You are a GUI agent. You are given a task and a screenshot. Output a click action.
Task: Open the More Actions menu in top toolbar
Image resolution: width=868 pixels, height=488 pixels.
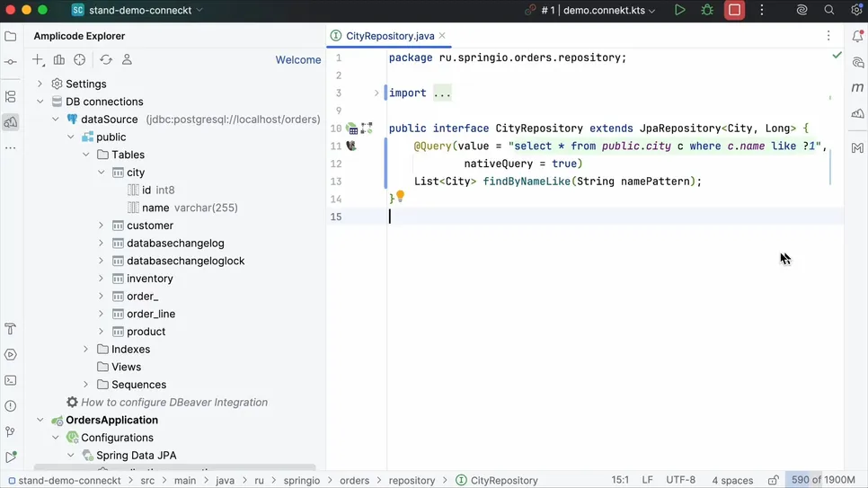point(762,10)
